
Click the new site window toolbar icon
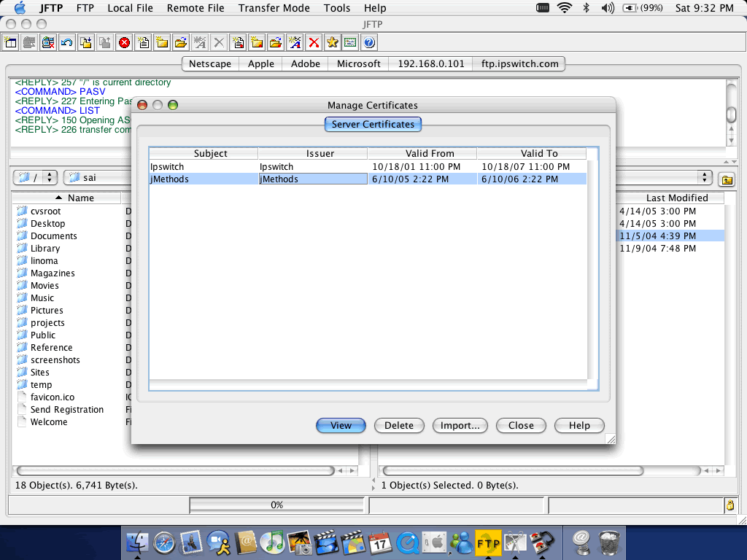coord(10,43)
